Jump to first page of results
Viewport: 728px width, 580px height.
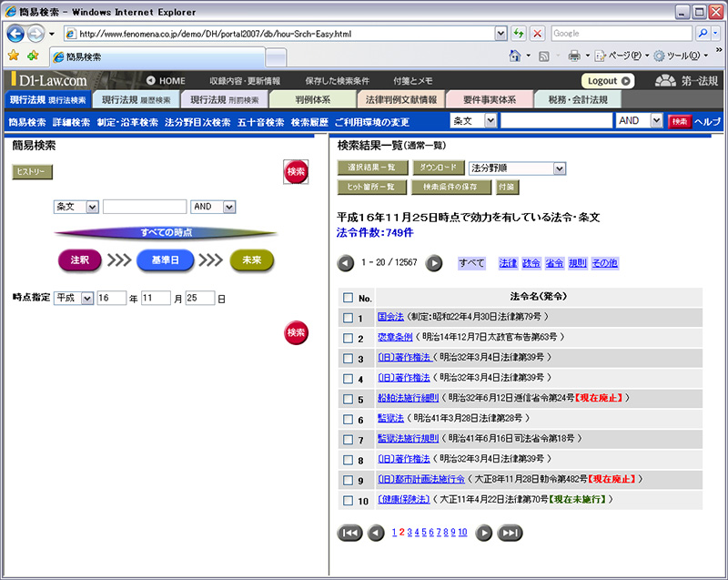click(x=349, y=533)
